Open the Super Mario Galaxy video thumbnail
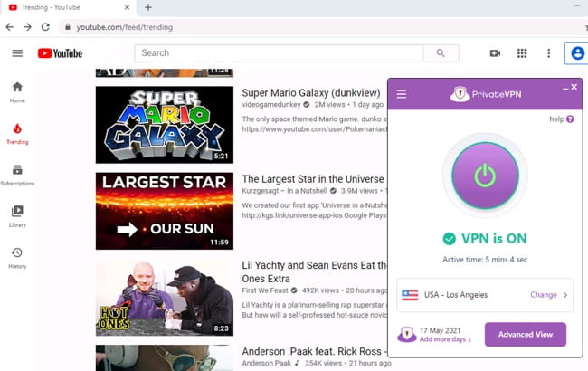Image resolution: width=588 pixels, height=371 pixels. (x=164, y=124)
